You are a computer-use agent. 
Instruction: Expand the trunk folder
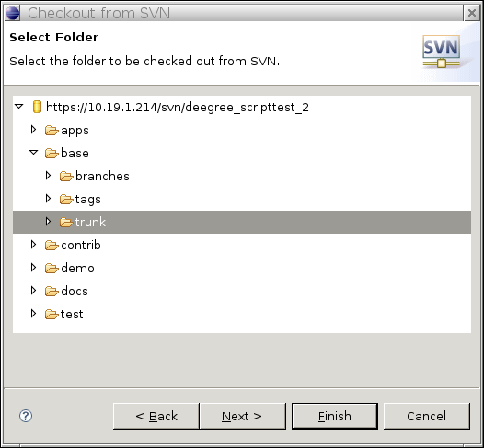point(48,221)
